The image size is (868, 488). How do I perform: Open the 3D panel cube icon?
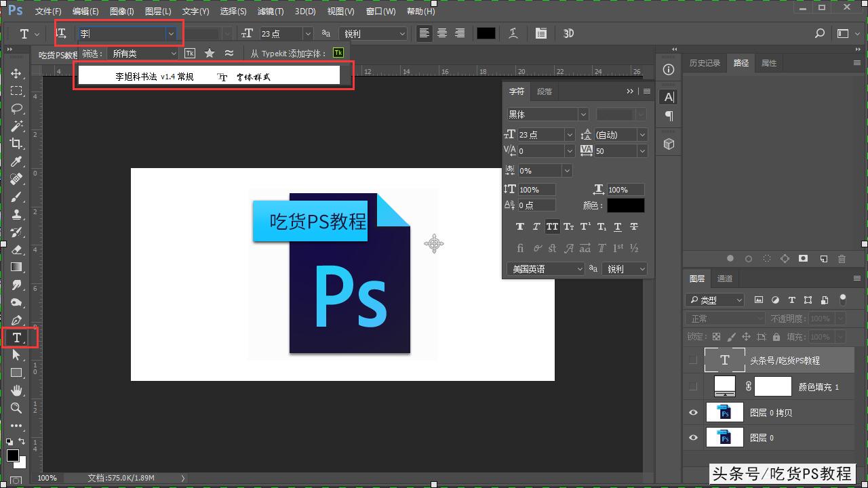[x=669, y=144]
